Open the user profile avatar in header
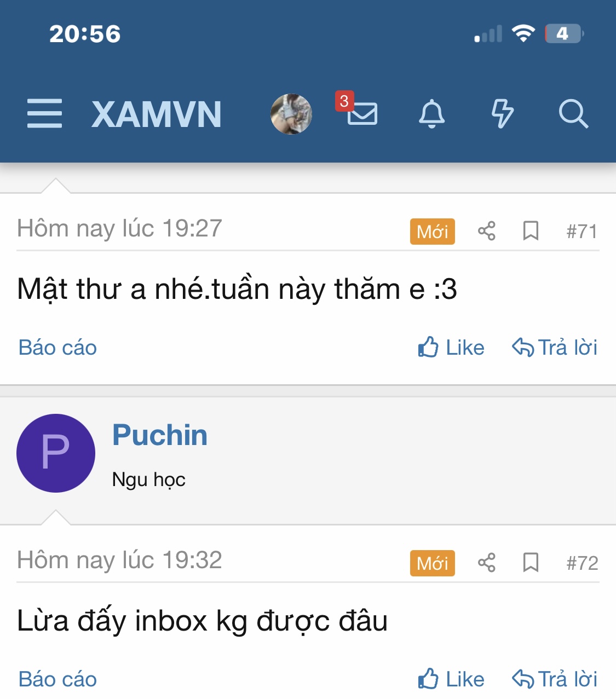 [291, 114]
